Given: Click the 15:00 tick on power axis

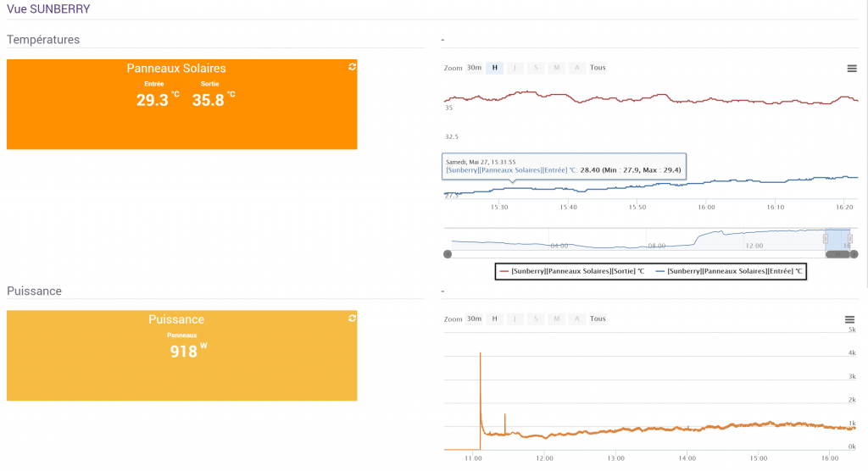Looking at the screenshot, I should [759, 458].
